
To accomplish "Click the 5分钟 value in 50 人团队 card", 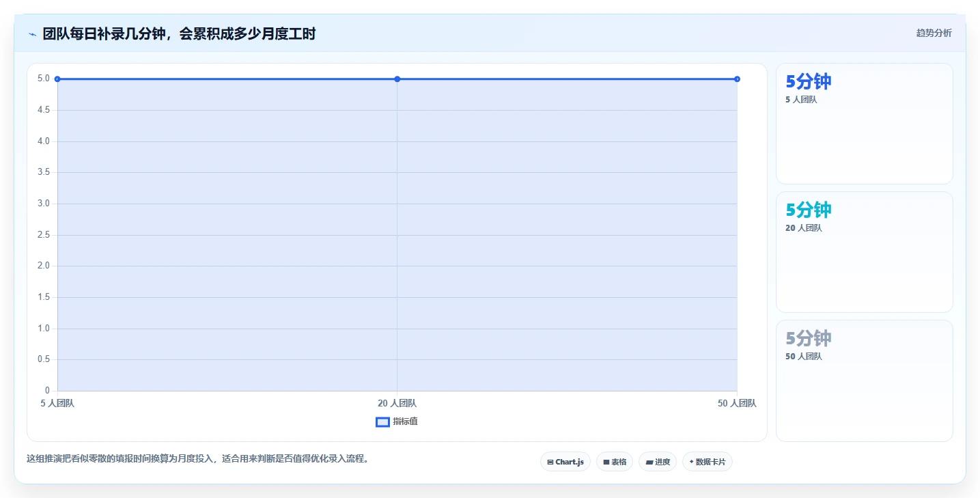I will pyautogui.click(x=809, y=339).
